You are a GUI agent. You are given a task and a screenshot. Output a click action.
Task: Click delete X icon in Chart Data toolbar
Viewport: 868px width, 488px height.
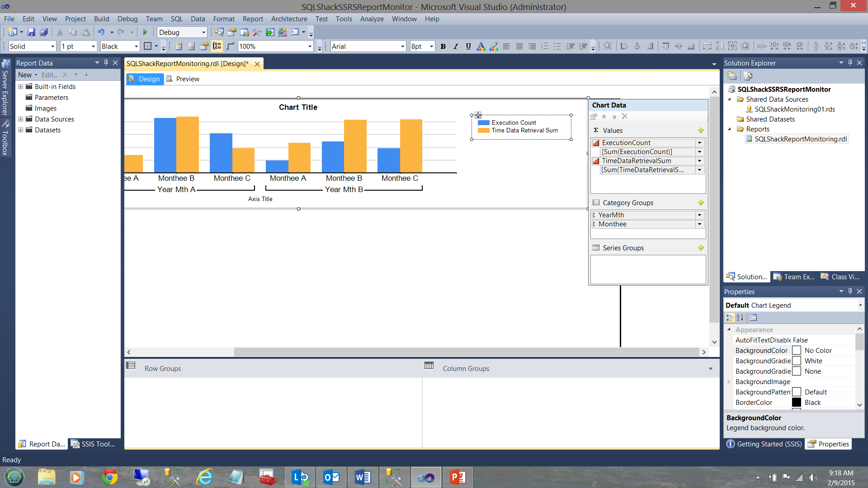625,117
